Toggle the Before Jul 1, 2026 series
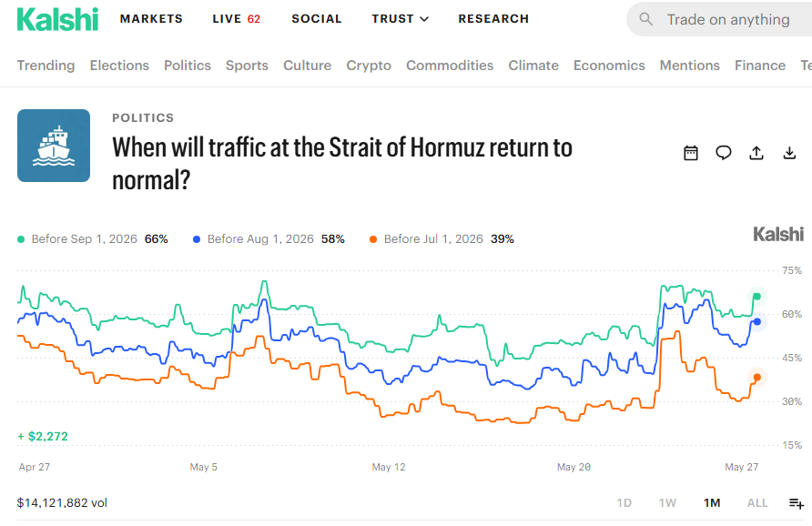Viewport: 812px width, 526px height. pyautogui.click(x=442, y=239)
